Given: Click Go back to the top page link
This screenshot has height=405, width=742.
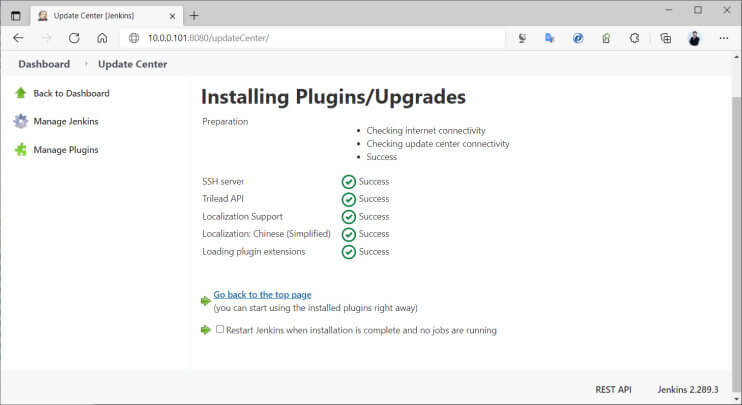Looking at the screenshot, I should pyautogui.click(x=262, y=294).
